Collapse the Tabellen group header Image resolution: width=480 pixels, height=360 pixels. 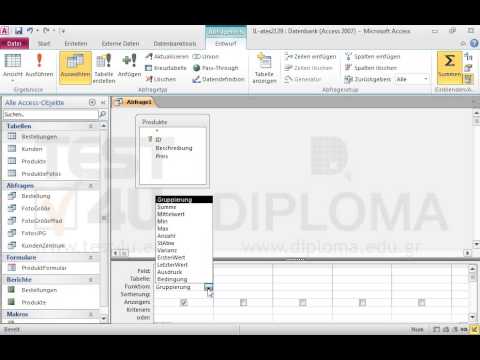tap(91, 126)
